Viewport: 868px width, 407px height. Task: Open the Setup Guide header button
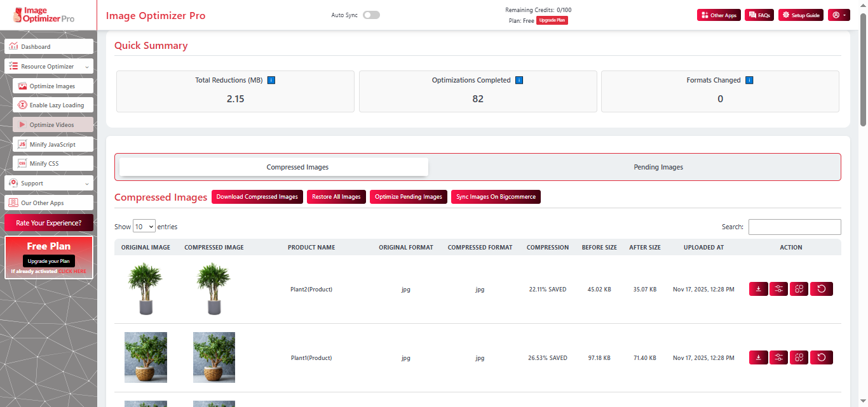click(x=801, y=15)
